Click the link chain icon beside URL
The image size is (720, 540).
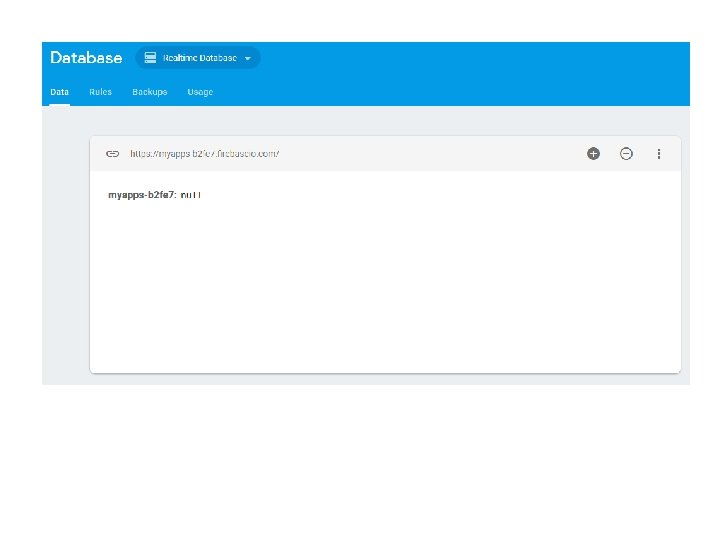click(112, 154)
